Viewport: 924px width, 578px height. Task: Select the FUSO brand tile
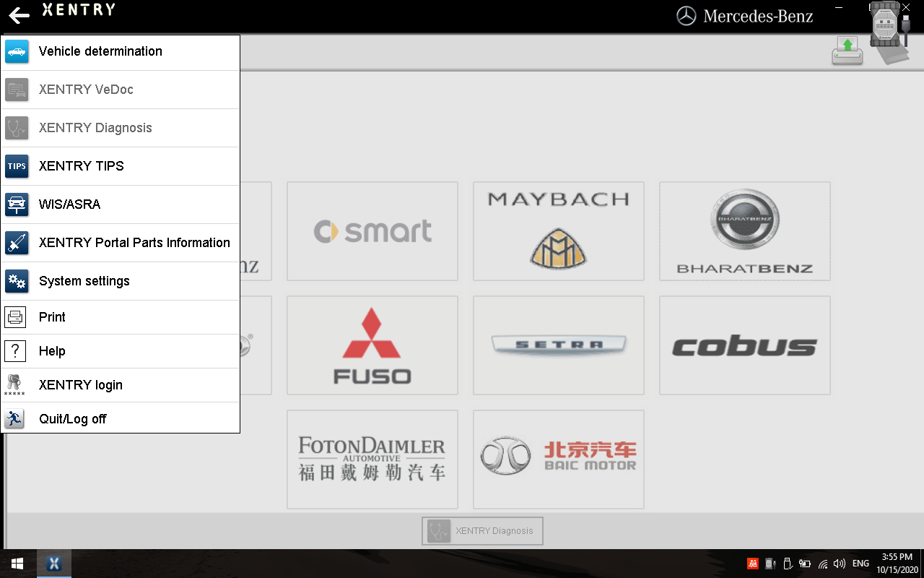point(372,345)
